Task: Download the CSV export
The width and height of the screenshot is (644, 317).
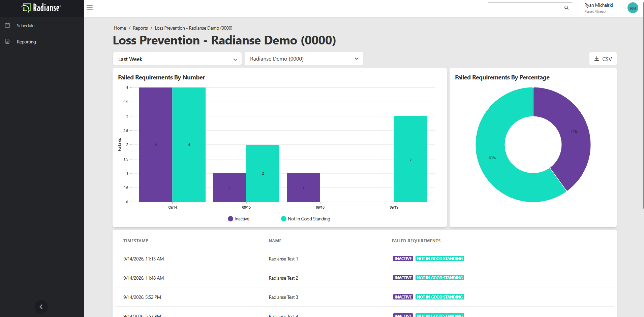Action: 603,59
